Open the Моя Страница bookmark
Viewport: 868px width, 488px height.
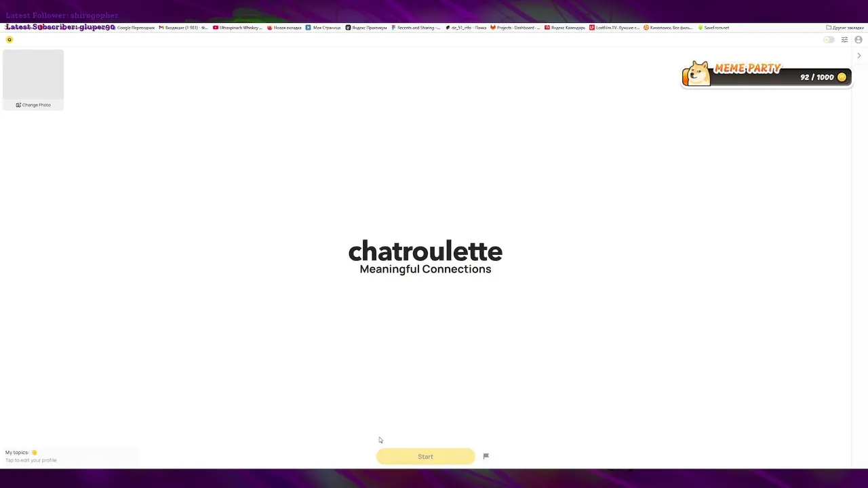pos(323,28)
